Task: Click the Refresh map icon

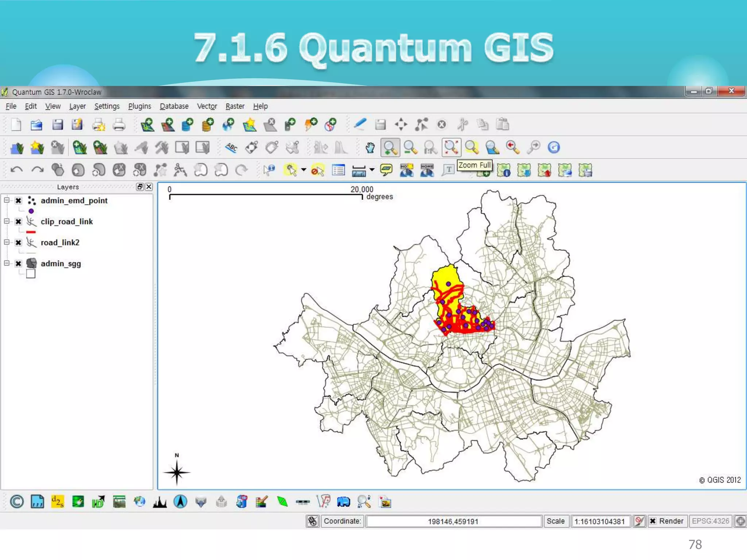Action: pyautogui.click(x=554, y=148)
